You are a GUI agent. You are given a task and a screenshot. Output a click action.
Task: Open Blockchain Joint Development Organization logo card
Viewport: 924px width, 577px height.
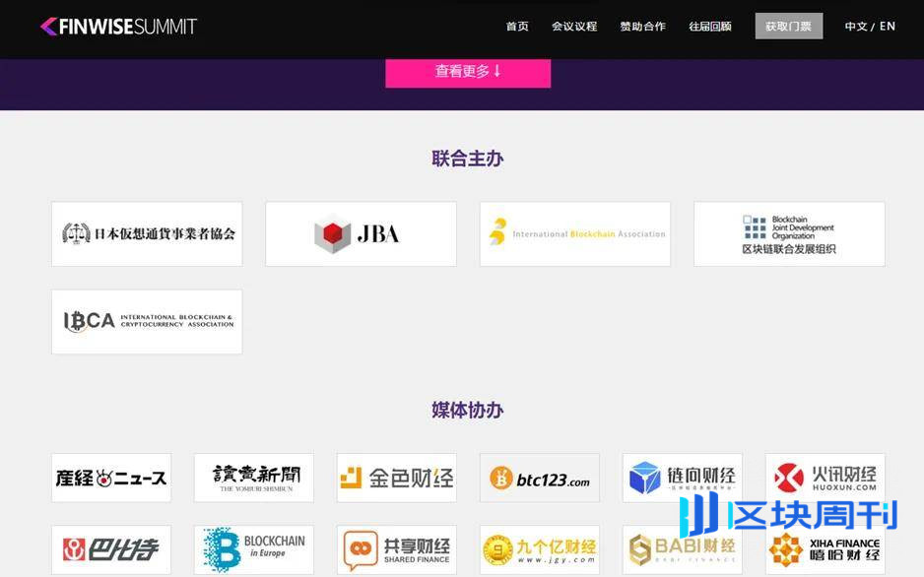[789, 233]
